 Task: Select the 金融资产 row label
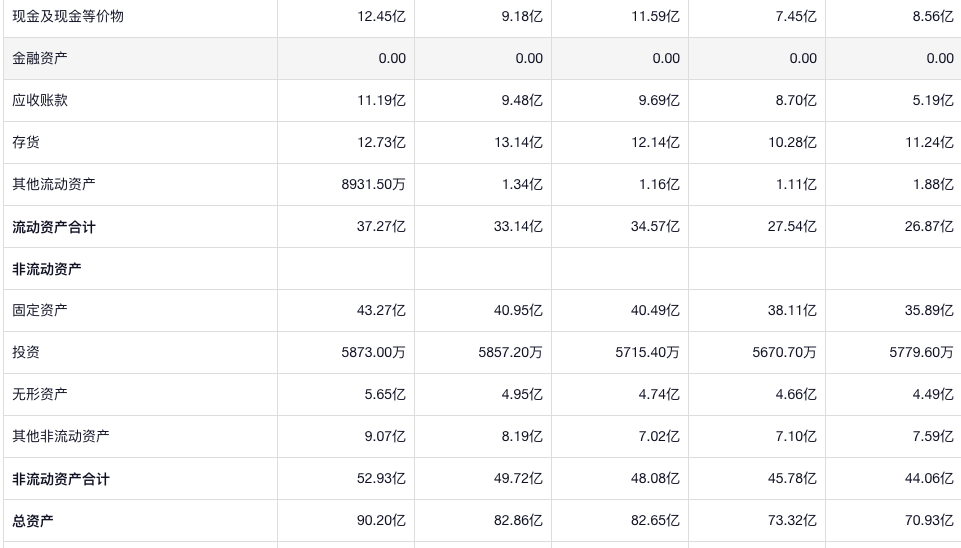pos(40,58)
